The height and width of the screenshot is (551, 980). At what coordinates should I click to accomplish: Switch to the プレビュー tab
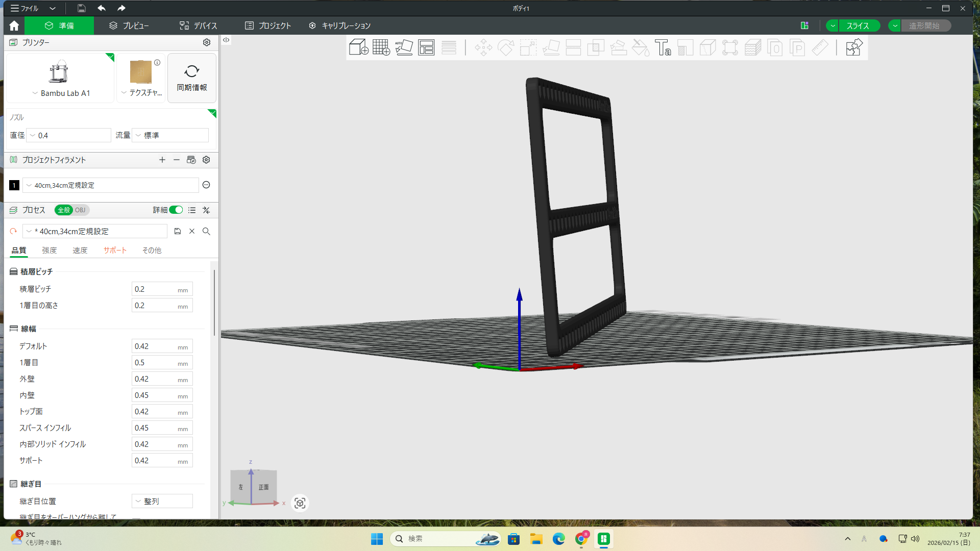tap(129, 26)
